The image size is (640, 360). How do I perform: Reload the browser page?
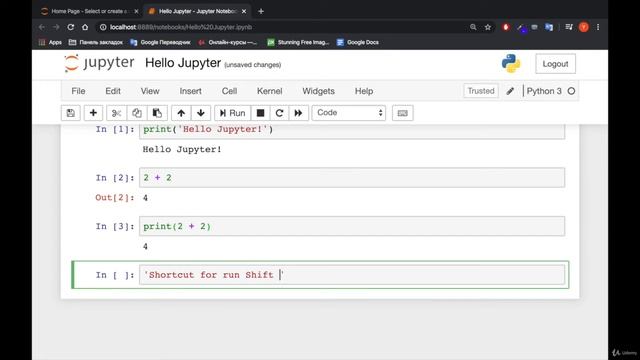point(71,27)
